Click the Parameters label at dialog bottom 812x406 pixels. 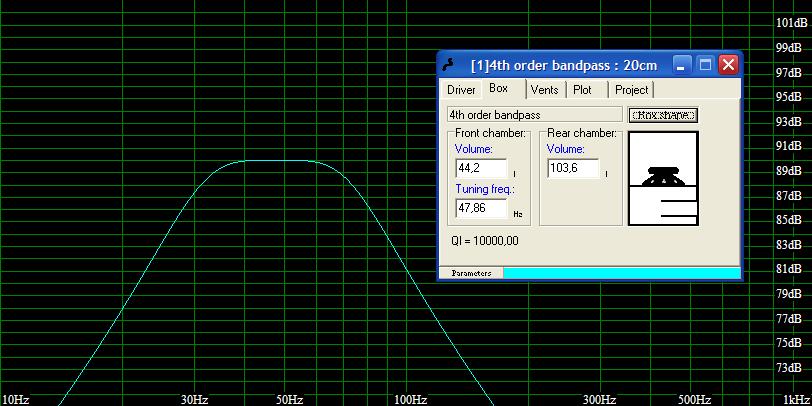pos(471,273)
